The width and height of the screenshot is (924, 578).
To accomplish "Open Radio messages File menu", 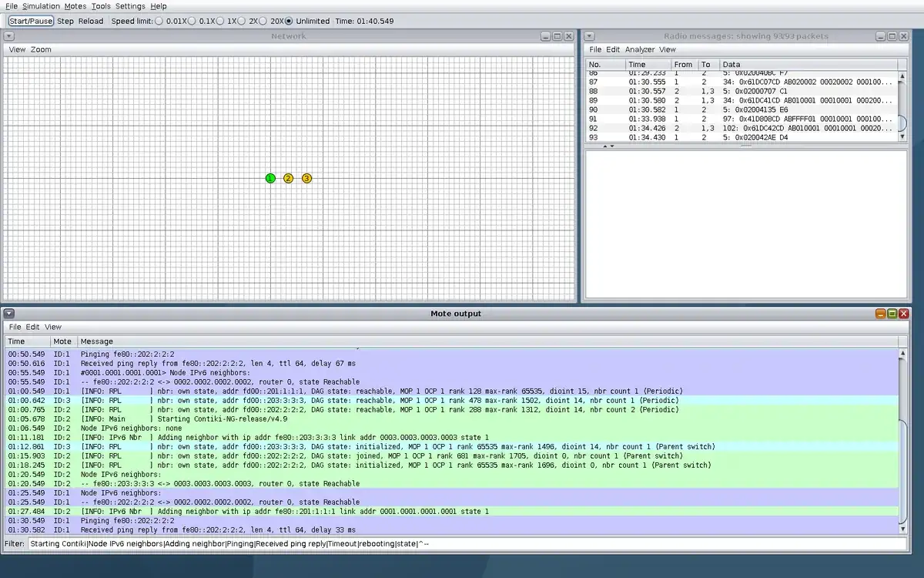I will coord(595,49).
